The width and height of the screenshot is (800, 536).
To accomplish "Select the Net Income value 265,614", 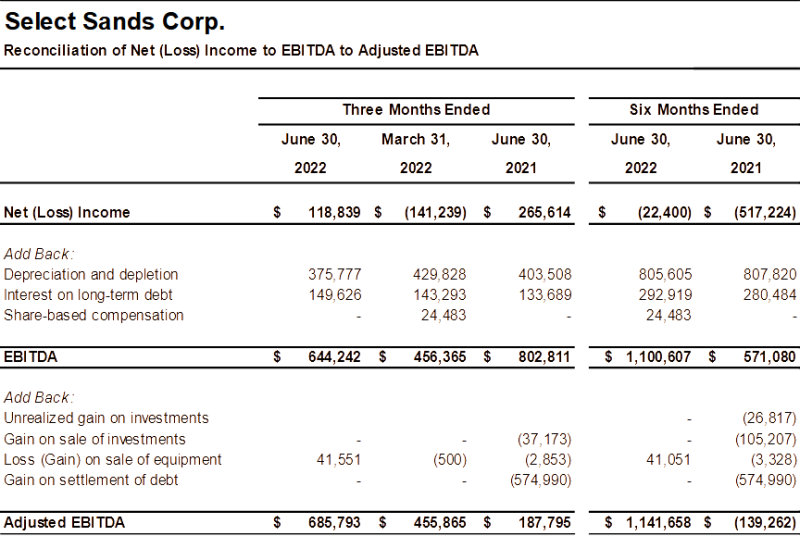I will coord(544,212).
